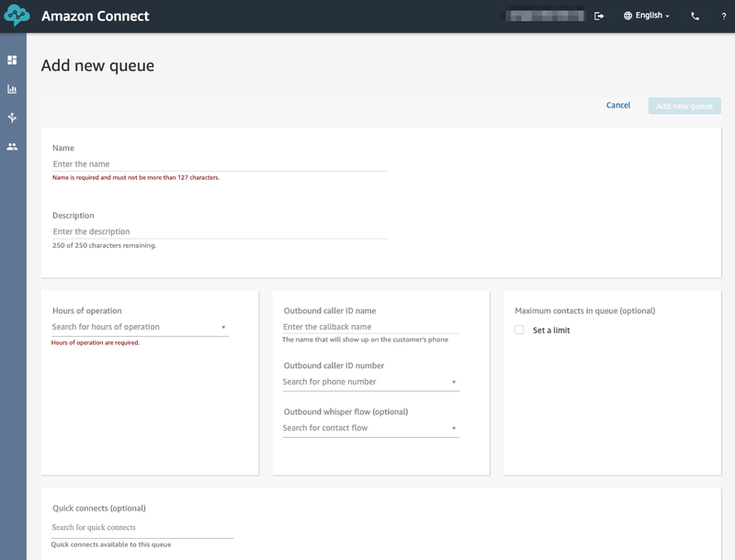Click the Cancel link
The image size is (735, 560).
pyautogui.click(x=618, y=106)
